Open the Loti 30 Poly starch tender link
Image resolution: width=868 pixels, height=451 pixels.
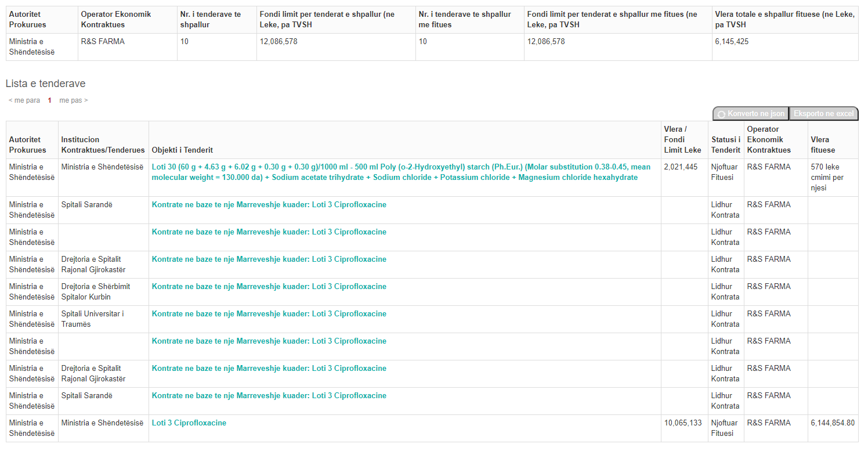(x=400, y=172)
